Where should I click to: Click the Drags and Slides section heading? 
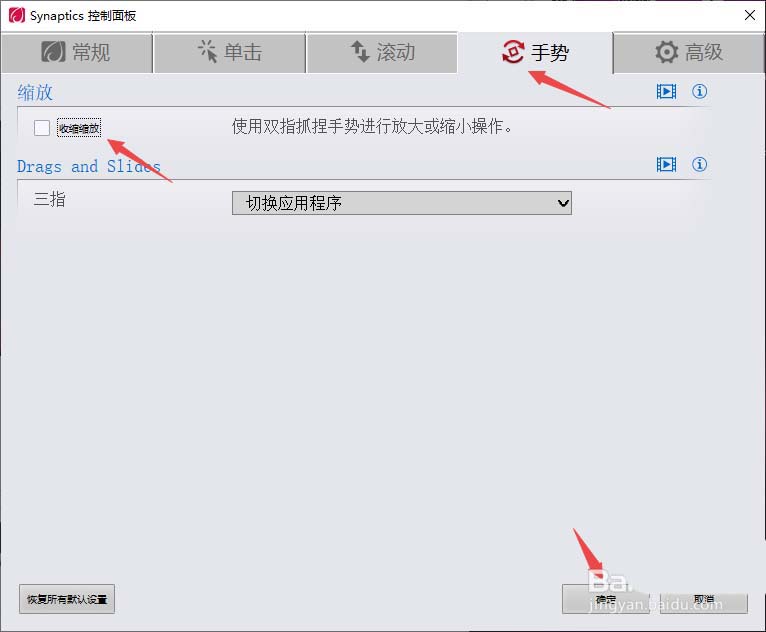pyautogui.click(x=89, y=166)
